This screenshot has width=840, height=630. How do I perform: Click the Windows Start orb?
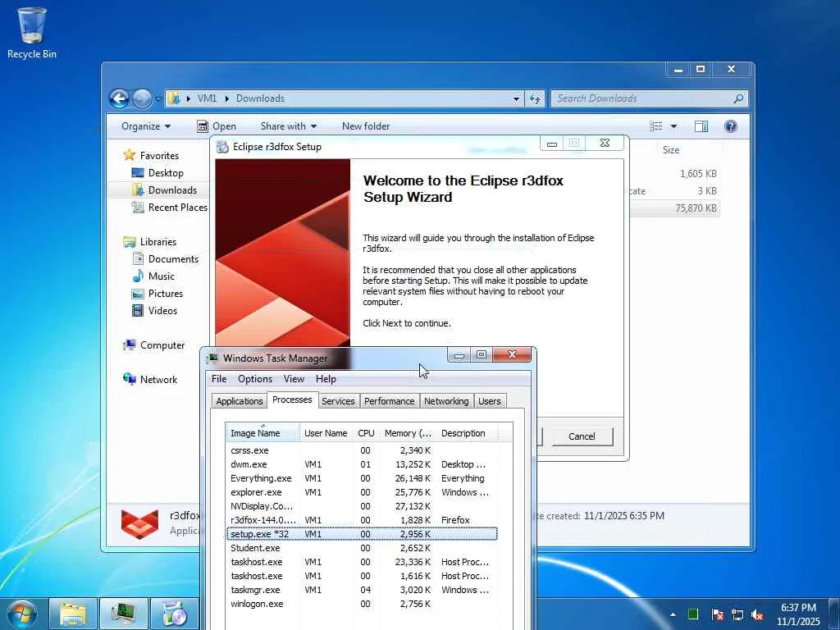[21, 614]
